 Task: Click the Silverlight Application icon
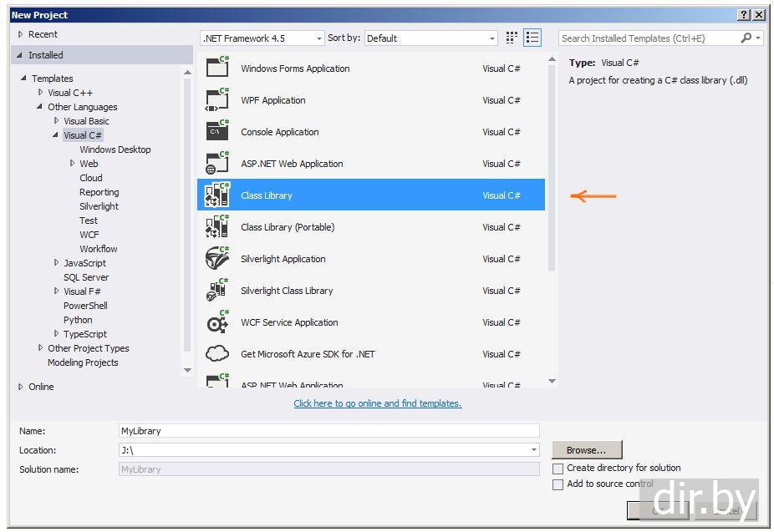click(x=217, y=258)
